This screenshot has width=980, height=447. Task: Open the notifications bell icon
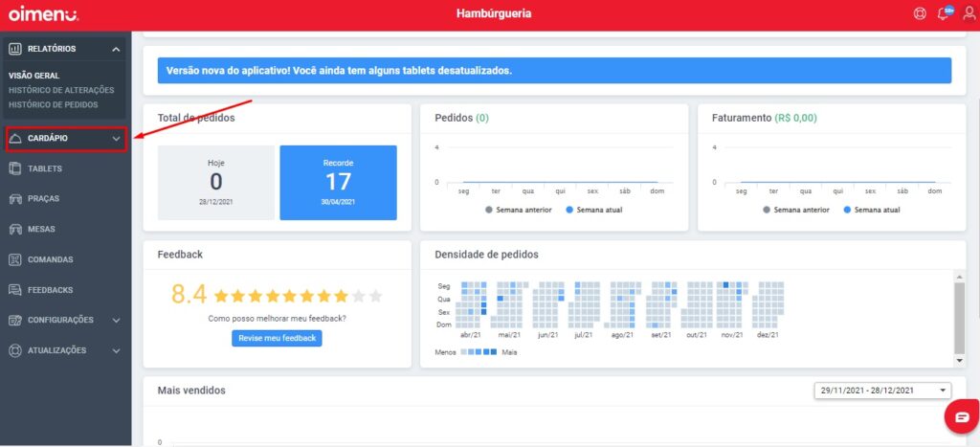(944, 13)
